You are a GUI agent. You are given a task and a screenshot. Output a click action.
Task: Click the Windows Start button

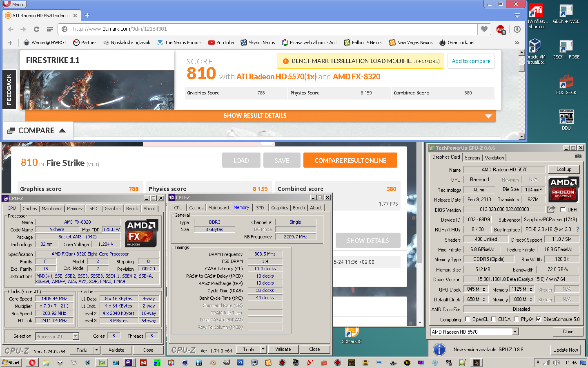click(x=11, y=363)
